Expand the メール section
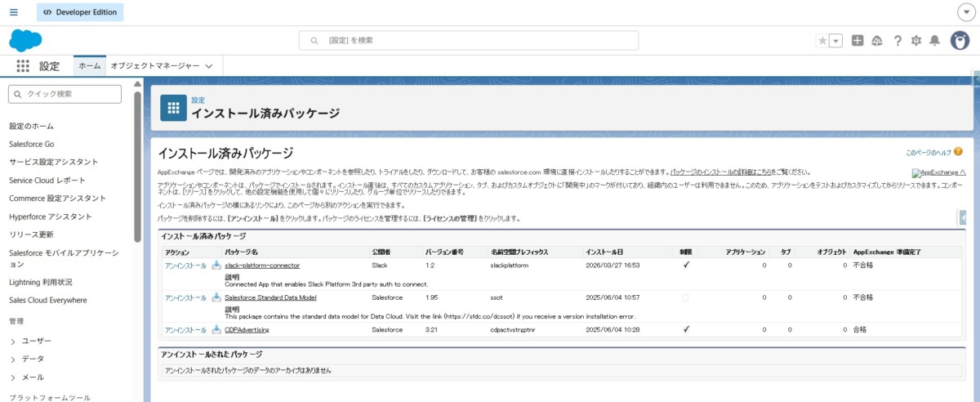Image resolution: width=980 pixels, height=402 pixels. point(13,377)
